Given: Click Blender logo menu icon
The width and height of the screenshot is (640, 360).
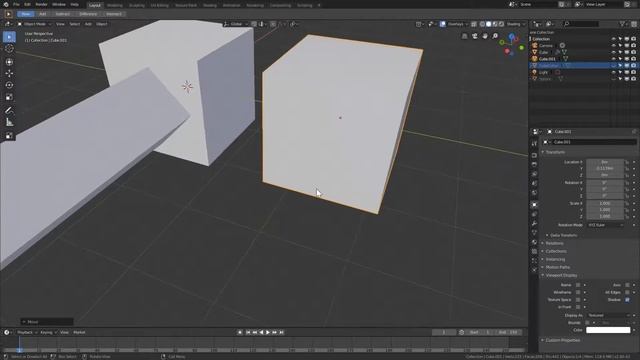Looking at the screenshot, I should [x=6, y=4].
